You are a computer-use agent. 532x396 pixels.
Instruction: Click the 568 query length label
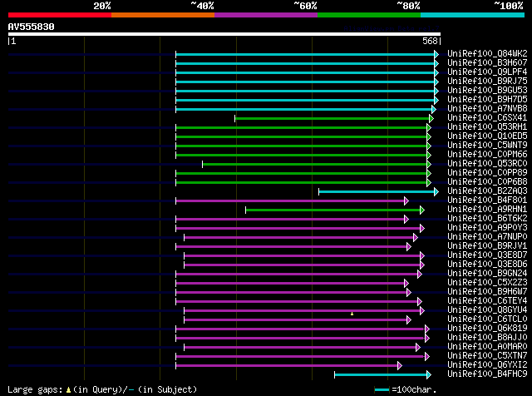pos(430,41)
